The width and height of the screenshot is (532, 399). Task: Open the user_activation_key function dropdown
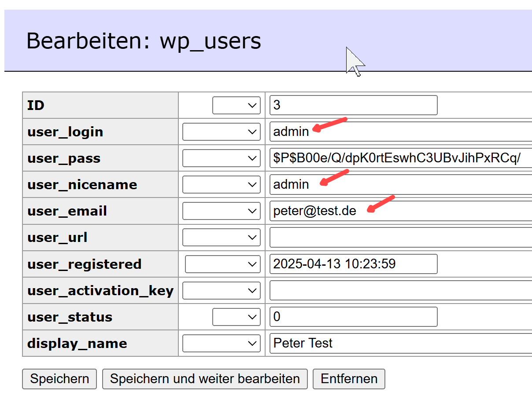point(221,290)
